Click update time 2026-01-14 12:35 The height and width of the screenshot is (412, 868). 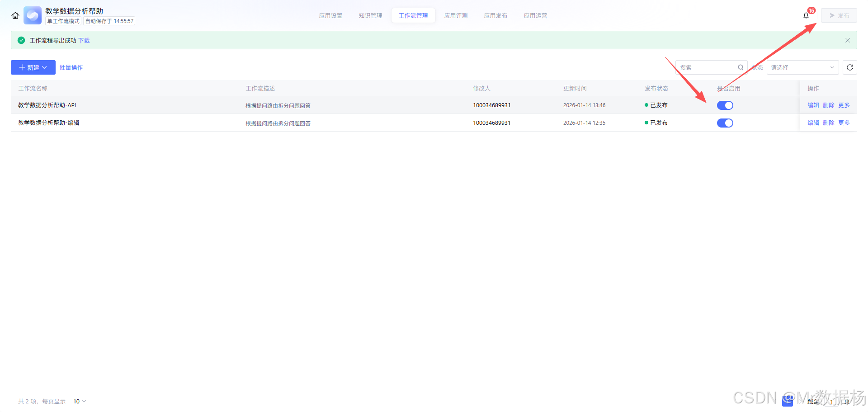point(585,123)
